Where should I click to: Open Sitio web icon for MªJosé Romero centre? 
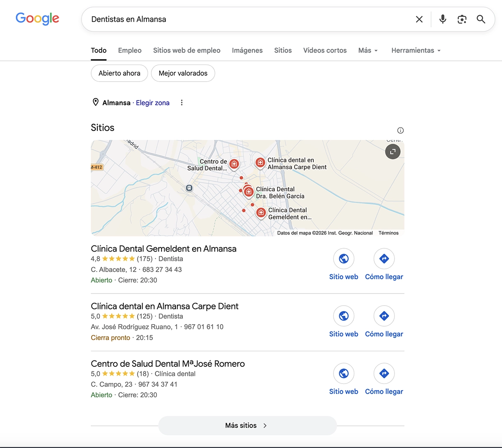pos(344,373)
